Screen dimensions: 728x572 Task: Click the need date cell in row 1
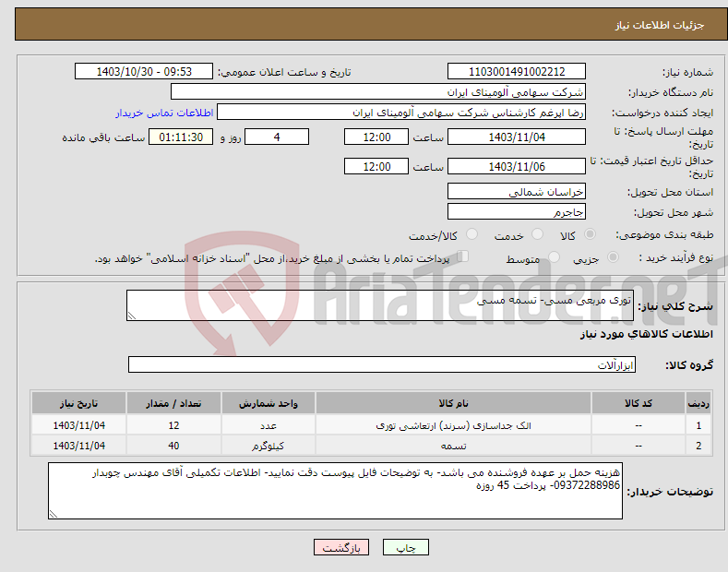tap(79, 425)
